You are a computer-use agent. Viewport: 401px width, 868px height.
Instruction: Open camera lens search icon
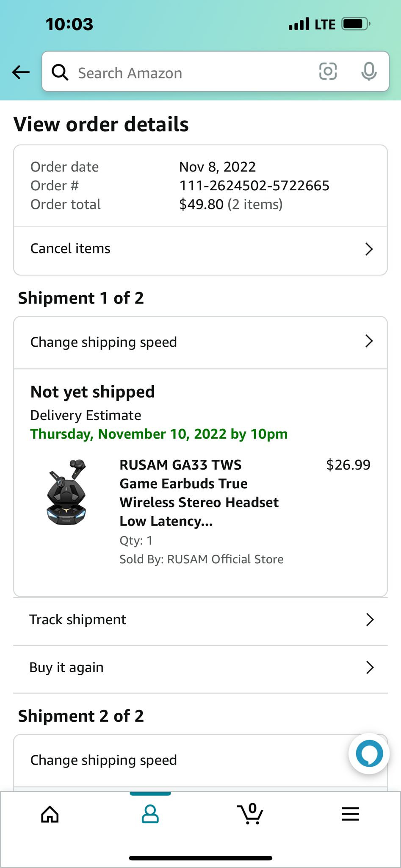coord(328,71)
